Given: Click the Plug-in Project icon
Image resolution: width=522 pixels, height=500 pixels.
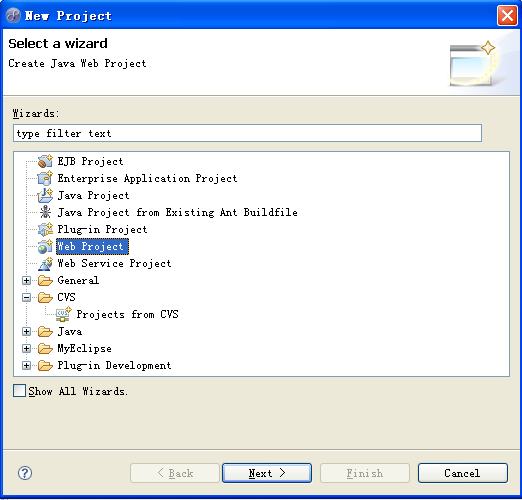Looking at the screenshot, I should [45, 229].
